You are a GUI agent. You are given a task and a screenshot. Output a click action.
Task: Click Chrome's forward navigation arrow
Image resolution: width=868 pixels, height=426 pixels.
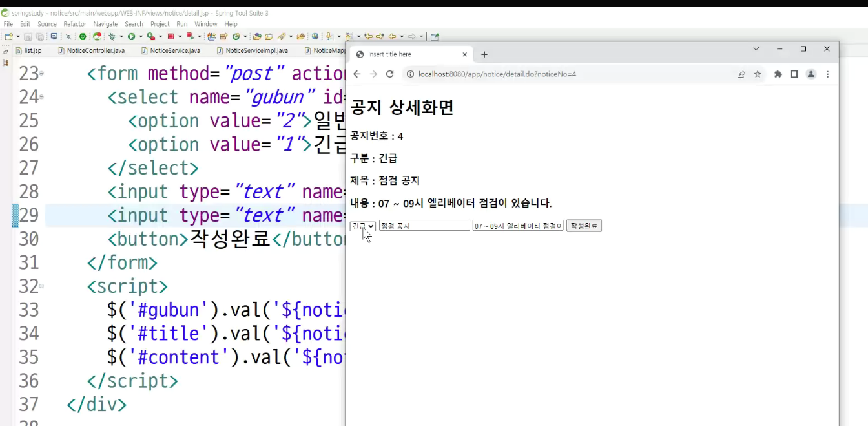tap(373, 74)
